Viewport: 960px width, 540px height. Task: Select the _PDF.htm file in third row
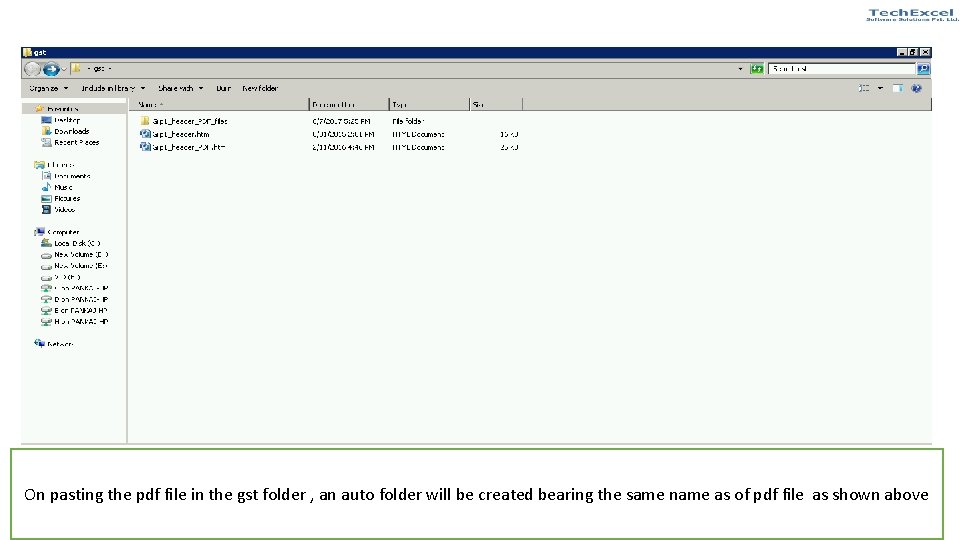pos(189,147)
